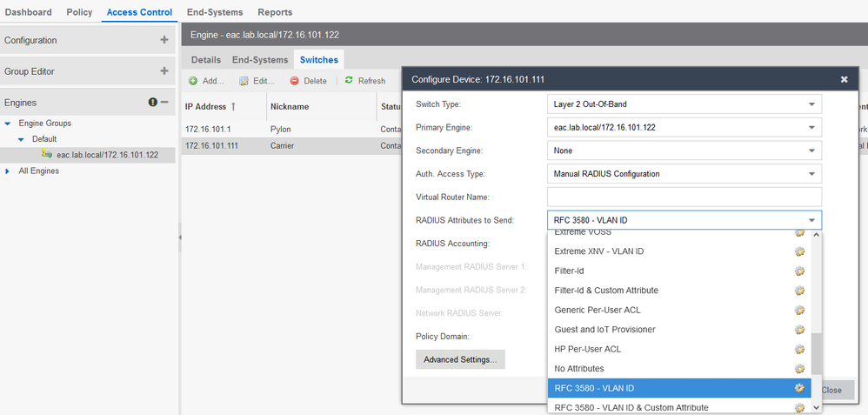Viewport: 868px width, 415px height.
Task: Open the Details tab of the engine
Action: click(206, 60)
